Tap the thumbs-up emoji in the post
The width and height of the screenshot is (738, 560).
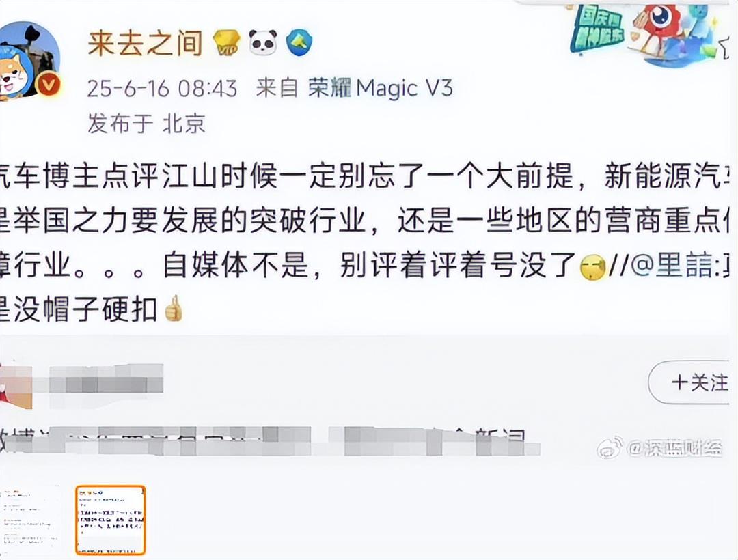[x=173, y=308]
